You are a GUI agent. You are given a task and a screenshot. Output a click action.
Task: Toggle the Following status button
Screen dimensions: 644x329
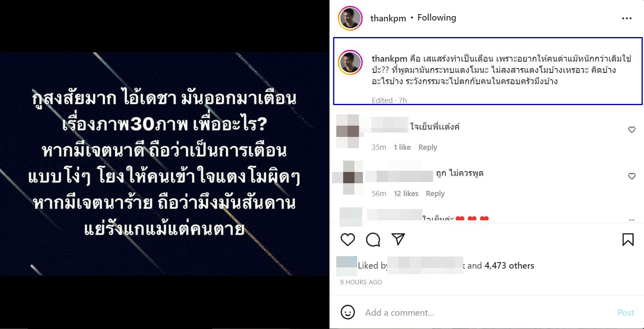(x=437, y=18)
